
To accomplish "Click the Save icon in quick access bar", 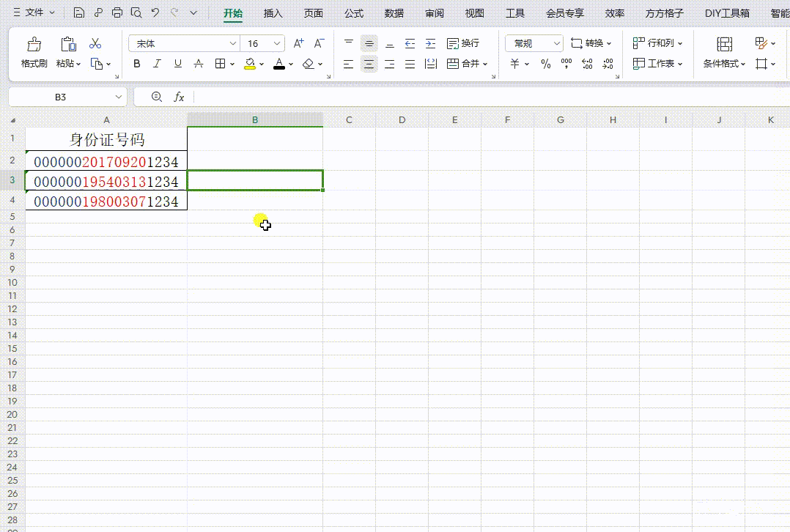I will [x=78, y=13].
